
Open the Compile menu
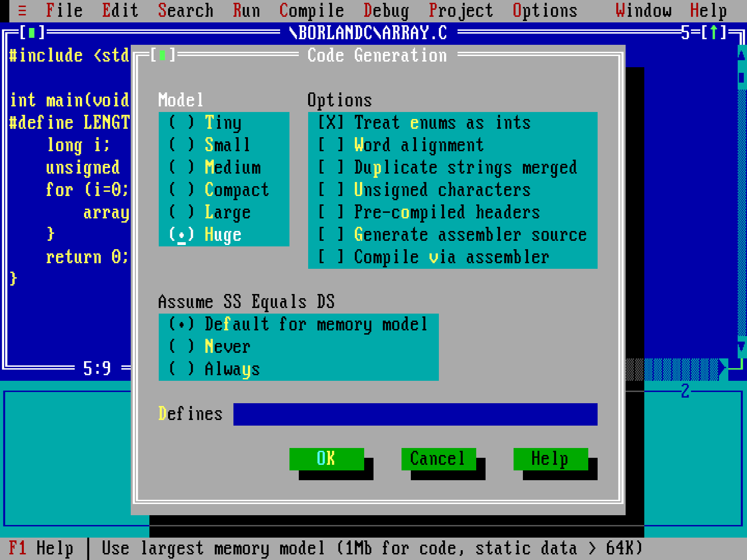tap(312, 10)
